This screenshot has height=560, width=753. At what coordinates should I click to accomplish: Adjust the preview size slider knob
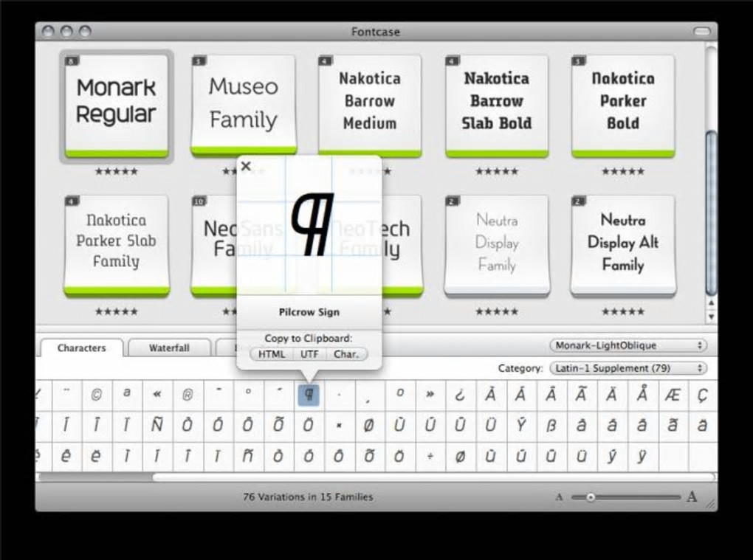pyautogui.click(x=591, y=497)
